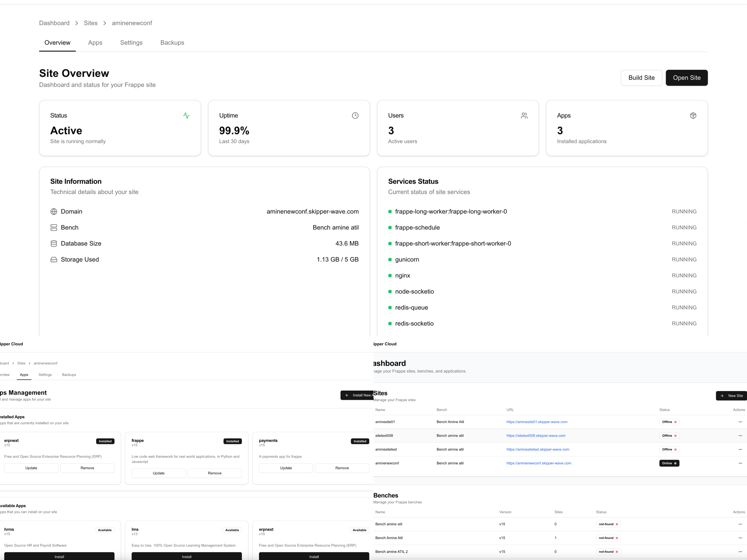
Task: Switch to the Settings tab
Action: point(131,43)
